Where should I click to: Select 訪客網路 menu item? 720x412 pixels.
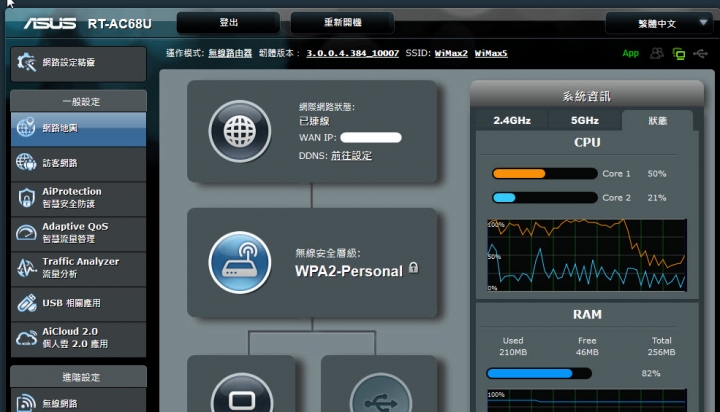point(79,163)
